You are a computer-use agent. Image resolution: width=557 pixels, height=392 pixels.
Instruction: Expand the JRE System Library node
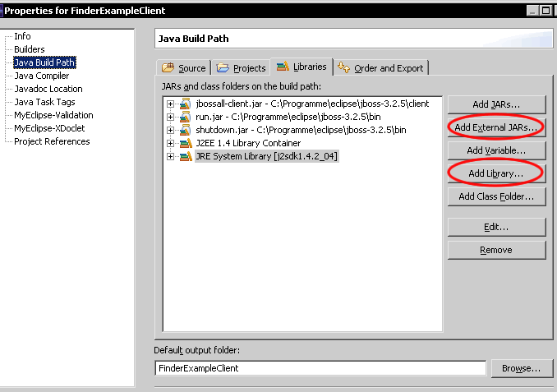pyautogui.click(x=170, y=156)
